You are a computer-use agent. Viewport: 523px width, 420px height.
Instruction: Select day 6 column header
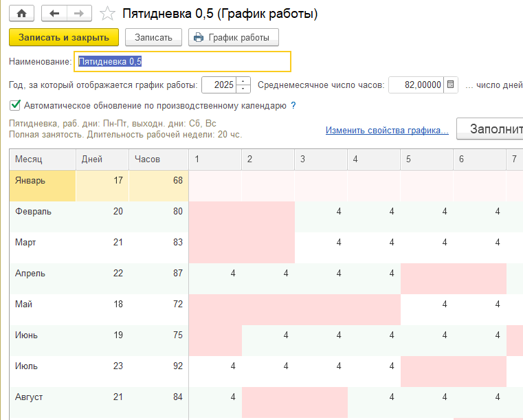tap(480, 159)
